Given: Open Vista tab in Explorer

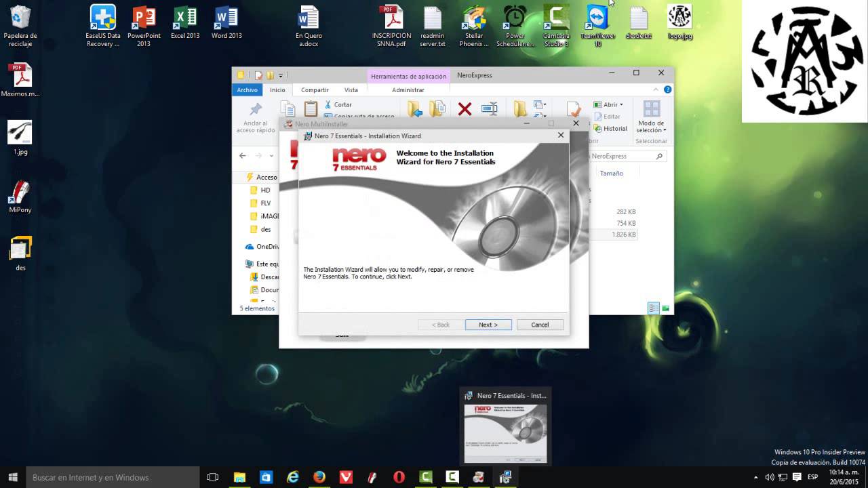Looking at the screenshot, I should (351, 89).
